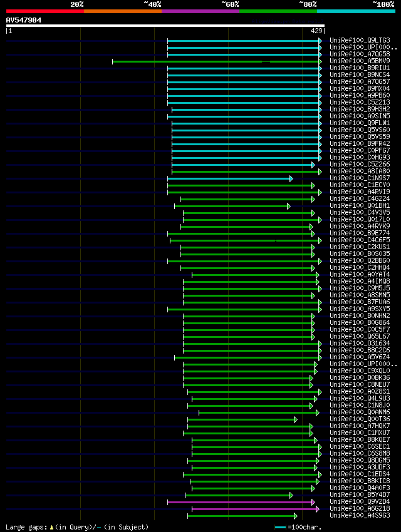
Task: Select the UniRef100_B8KQE7 label
Action: [x=360, y=441]
